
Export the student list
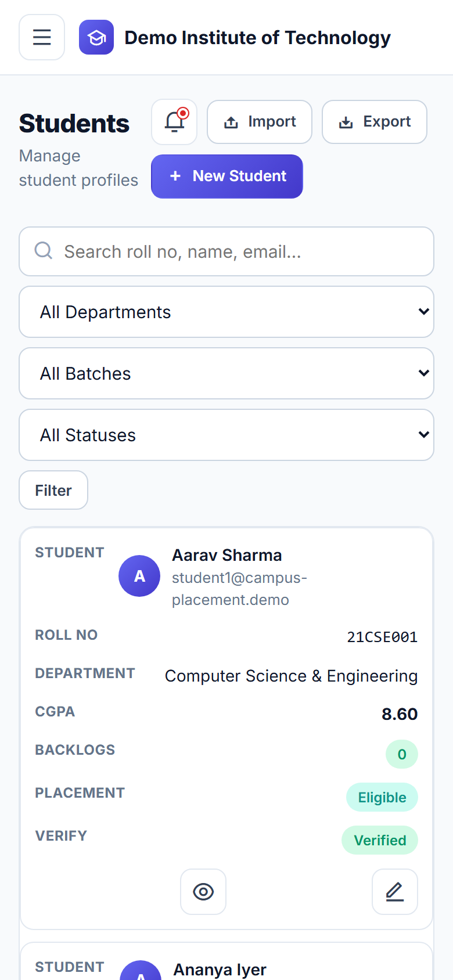pyautogui.click(x=375, y=122)
